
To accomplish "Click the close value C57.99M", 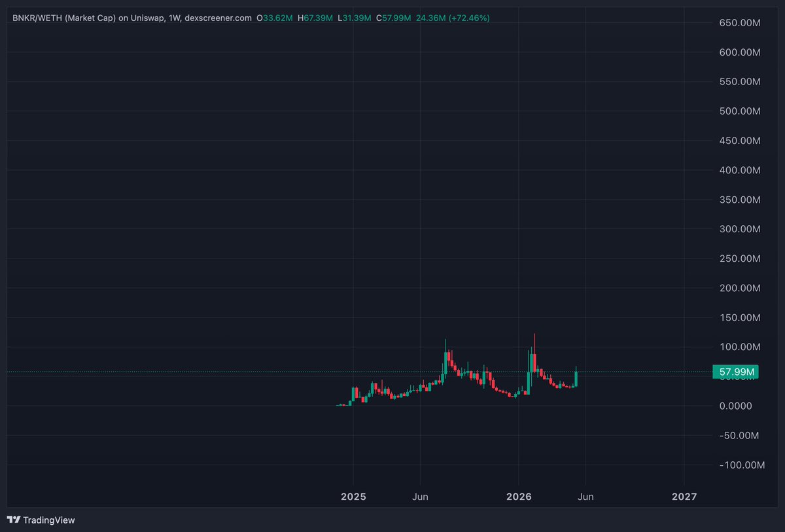I will coord(393,18).
